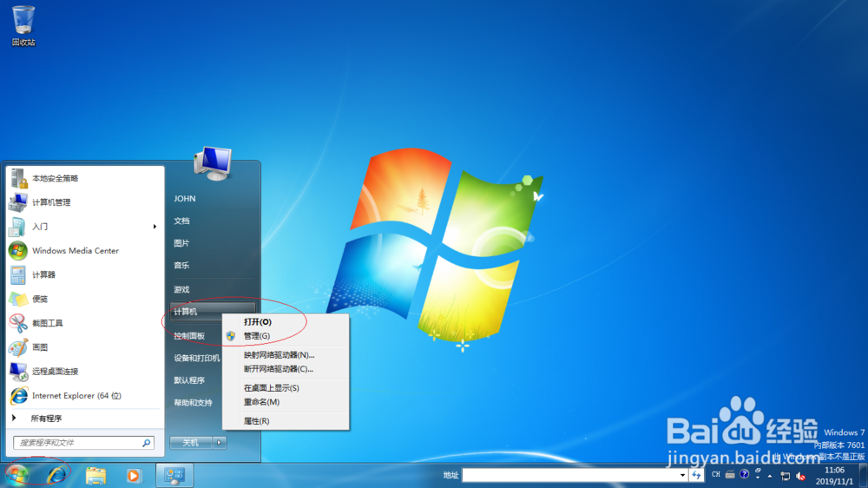
Task: Choose 管理(G) from the context menu
Action: 286,336
